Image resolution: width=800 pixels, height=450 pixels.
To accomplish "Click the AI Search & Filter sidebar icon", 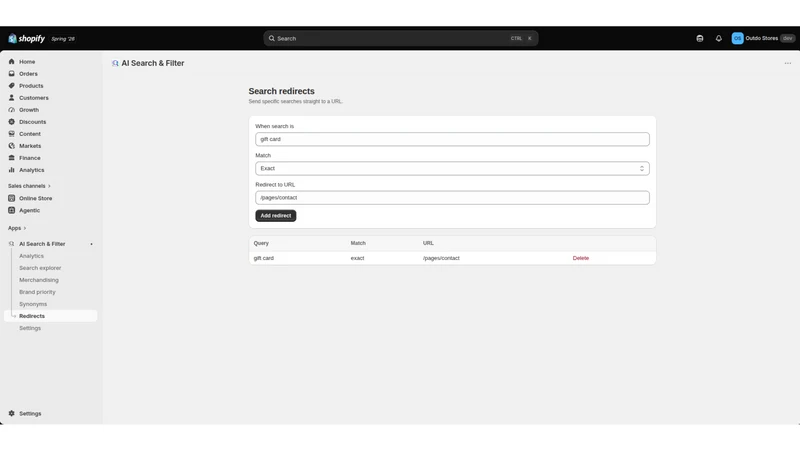I will (x=12, y=244).
